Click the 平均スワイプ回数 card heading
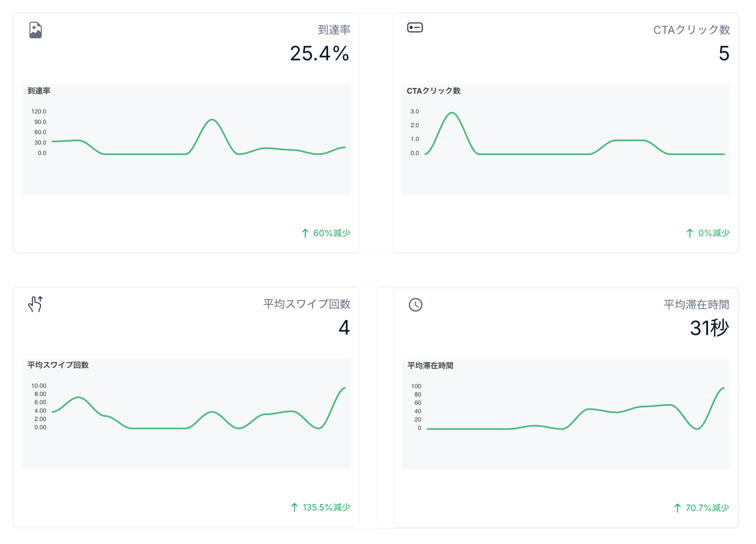 [307, 304]
